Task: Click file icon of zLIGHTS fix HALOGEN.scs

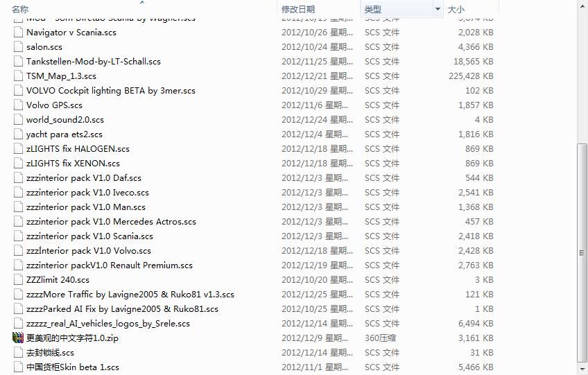Action: pos(18,149)
